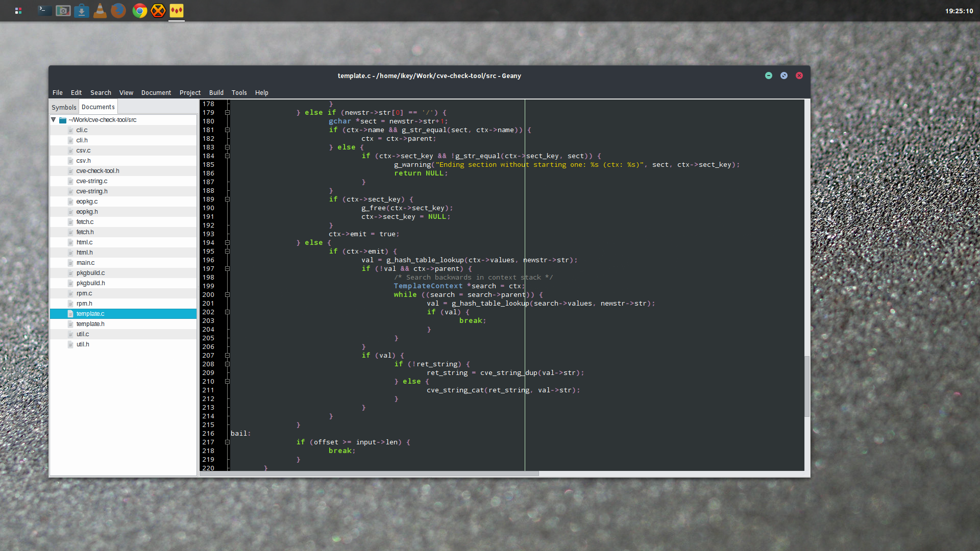Click the editor's horizontal scrollbar thumb
Screen dimensions: 980x551
369,473
